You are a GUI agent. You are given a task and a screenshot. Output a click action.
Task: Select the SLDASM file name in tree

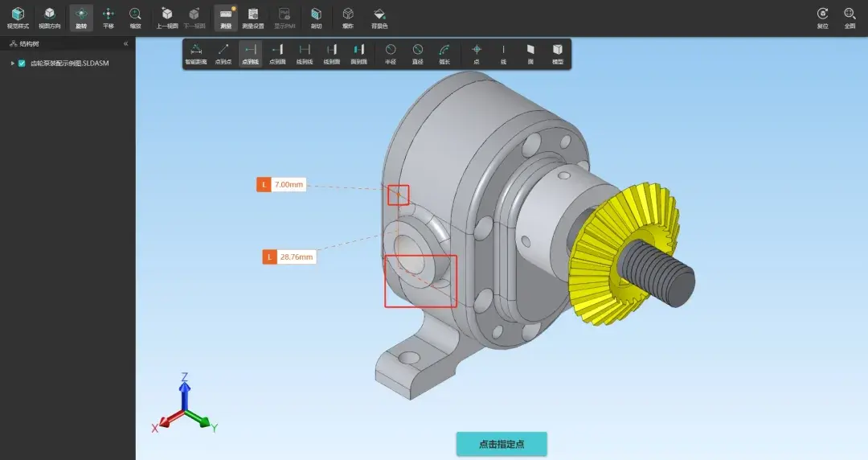click(69, 64)
